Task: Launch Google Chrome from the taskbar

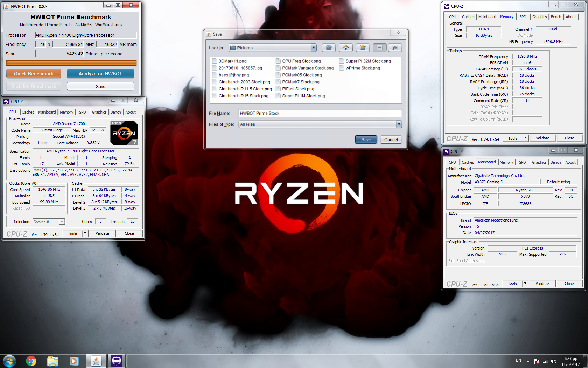Action: coord(31,361)
